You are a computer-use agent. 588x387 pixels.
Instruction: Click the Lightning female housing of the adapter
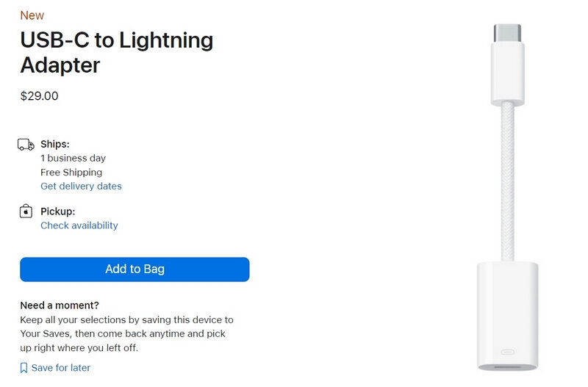point(507,317)
